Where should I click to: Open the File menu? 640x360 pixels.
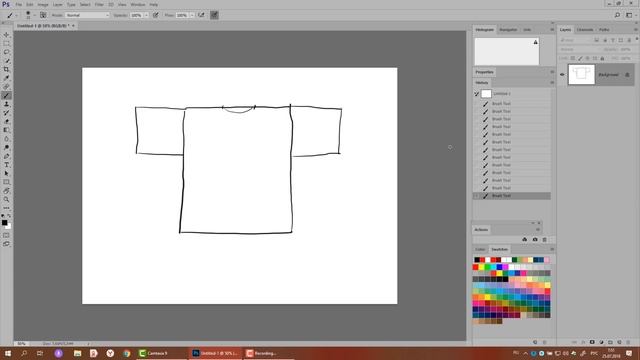coord(18,4)
